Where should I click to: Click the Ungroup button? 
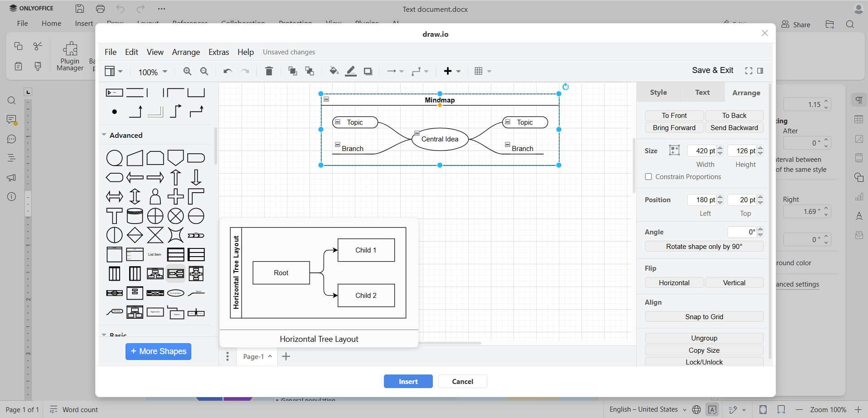click(704, 338)
